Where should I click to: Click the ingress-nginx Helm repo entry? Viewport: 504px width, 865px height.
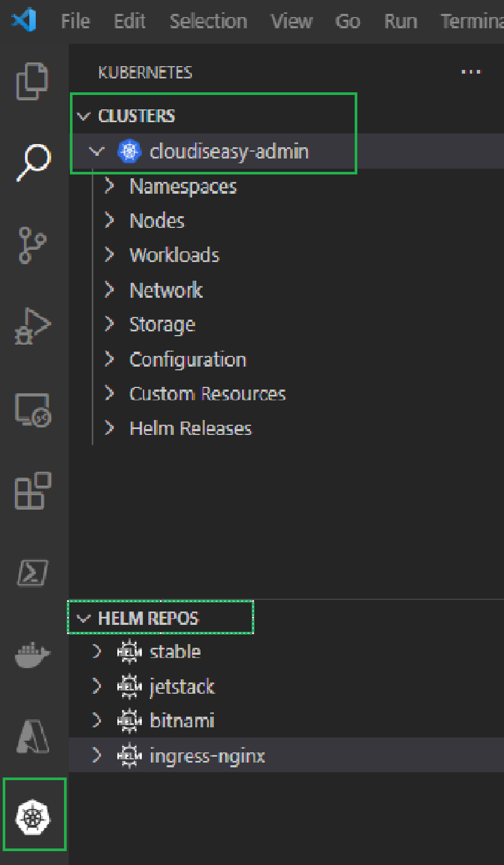coord(208,756)
